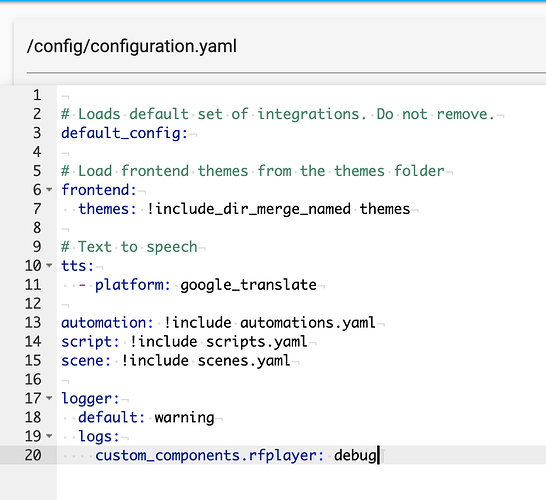
Task: Click the 'logger:' key
Action: pos(91,398)
